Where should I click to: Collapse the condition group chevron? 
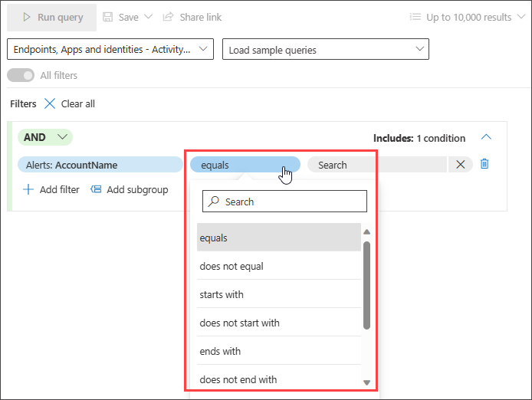pyautogui.click(x=486, y=137)
